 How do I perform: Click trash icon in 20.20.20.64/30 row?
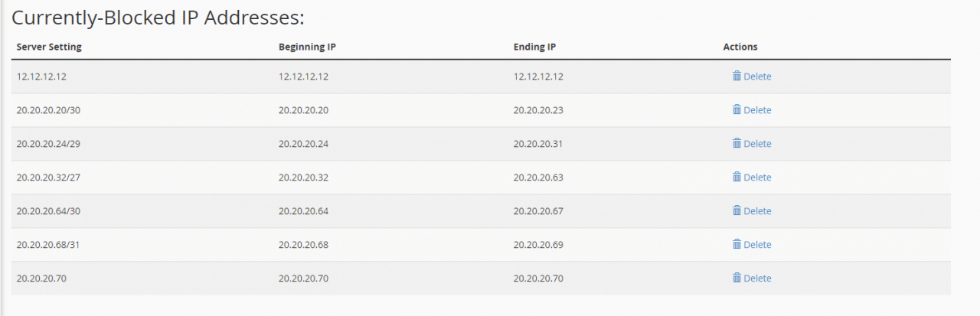pos(737,210)
